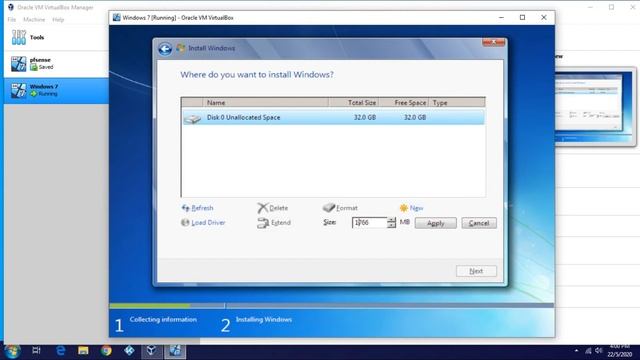Go back using the blue arrow button
Screen dimensions: 640x360
click(x=165, y=49)
